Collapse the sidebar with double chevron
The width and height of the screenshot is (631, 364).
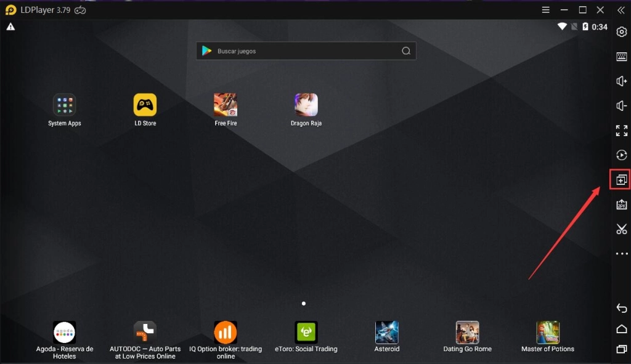click(621, 10)
